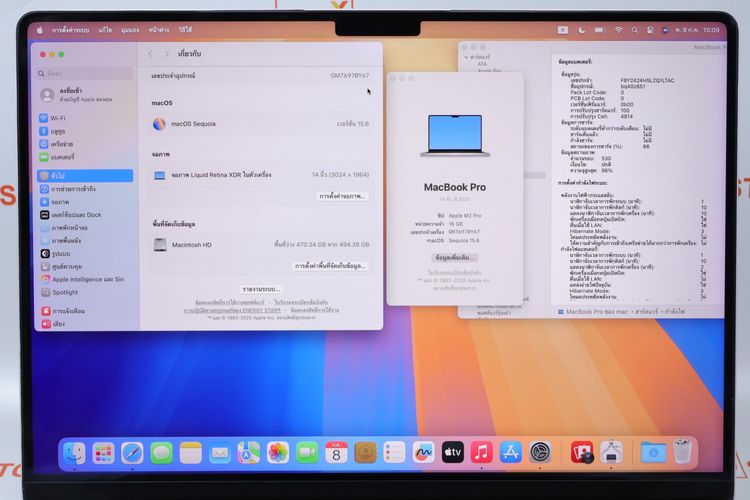Open Apple TV from the Dock
The image size is (750, 500).
(x=452, y=453)
